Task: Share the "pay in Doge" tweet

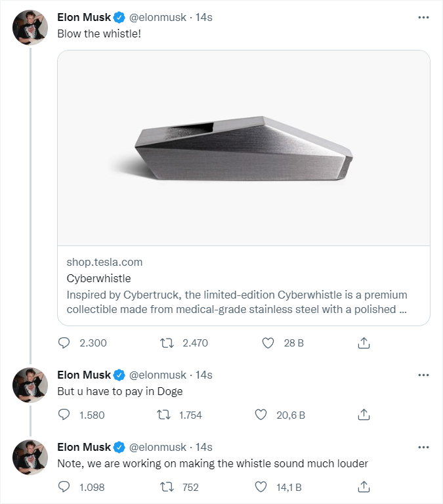Action: coord(365,415)
